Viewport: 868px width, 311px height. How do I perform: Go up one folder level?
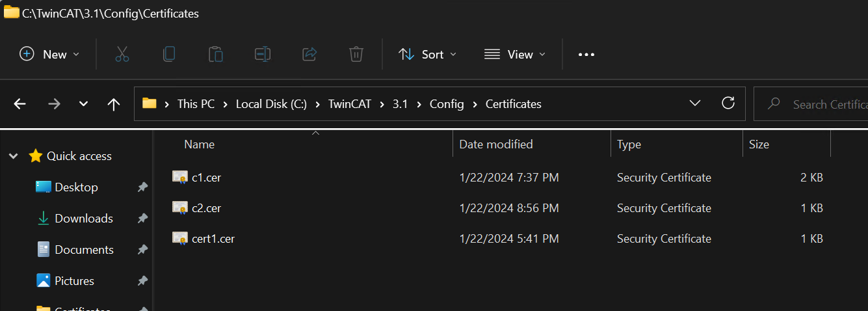114,104
